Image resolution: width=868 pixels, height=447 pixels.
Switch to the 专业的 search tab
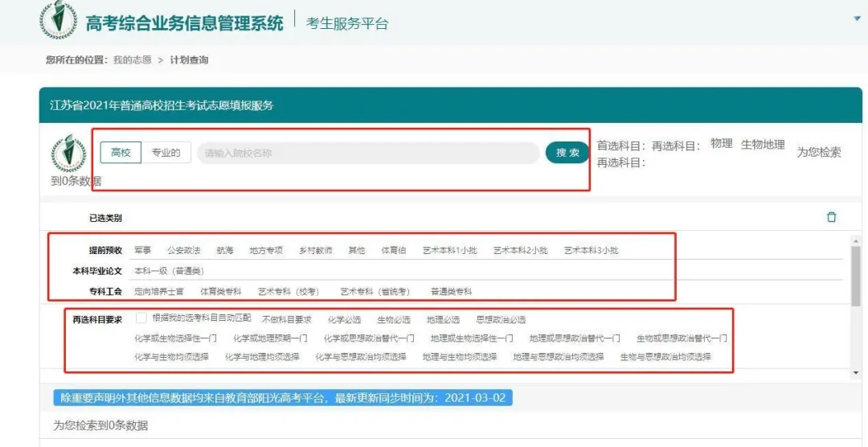tap(166, 153)
